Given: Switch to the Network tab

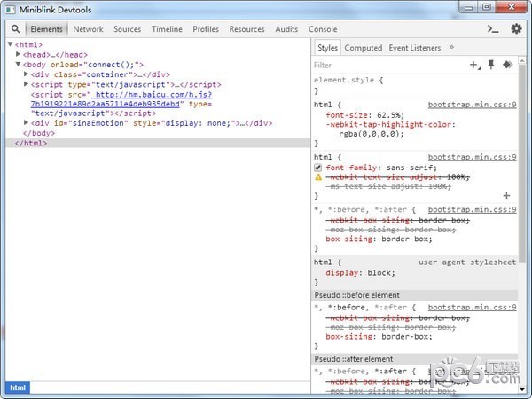Looking at the screenshot, I should [x=88, y=29].
